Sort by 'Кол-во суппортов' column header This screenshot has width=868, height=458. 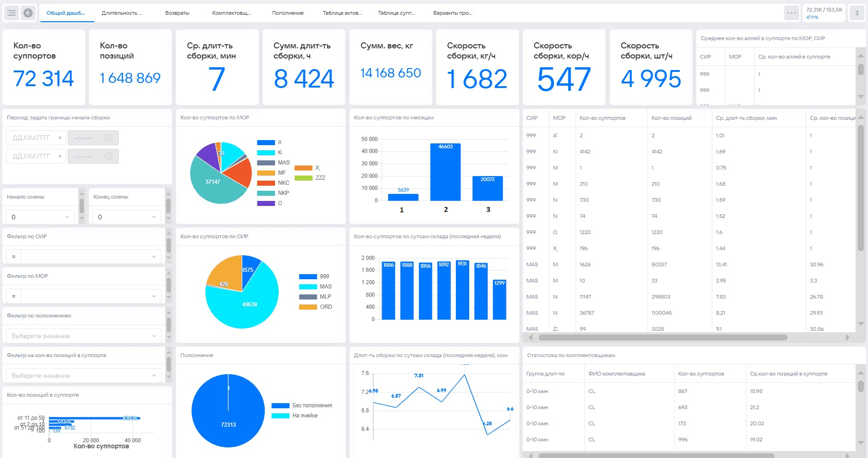(x=602, y=118)
